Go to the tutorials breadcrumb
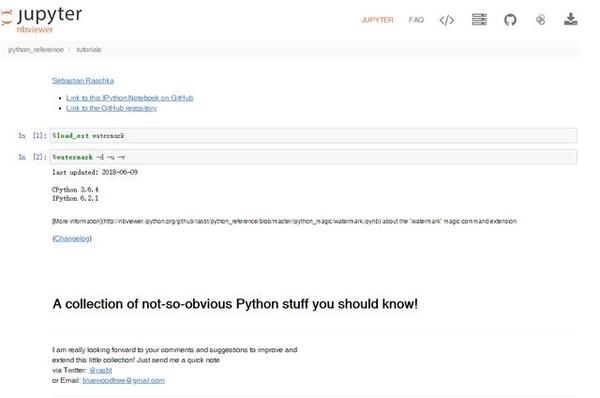Image resolution: width=600 pixels, height=398 pixels. pyautogui.click(x=89, y=50)
